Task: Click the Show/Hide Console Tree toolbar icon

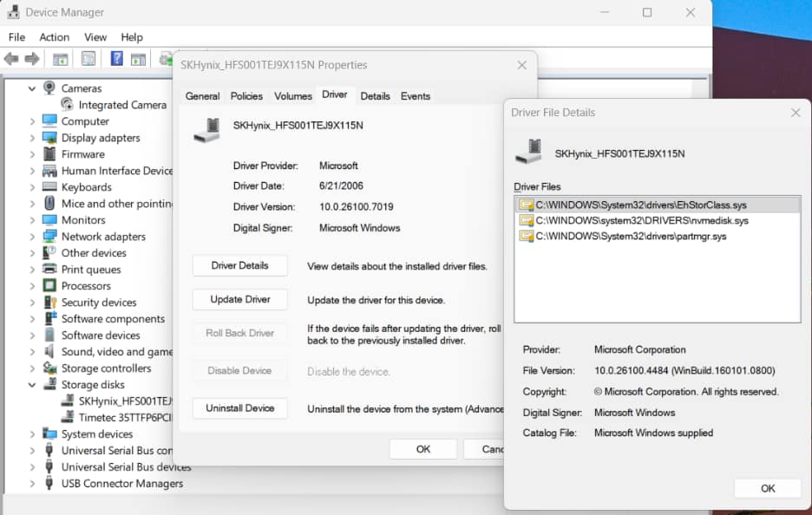Action: (61, 59)
